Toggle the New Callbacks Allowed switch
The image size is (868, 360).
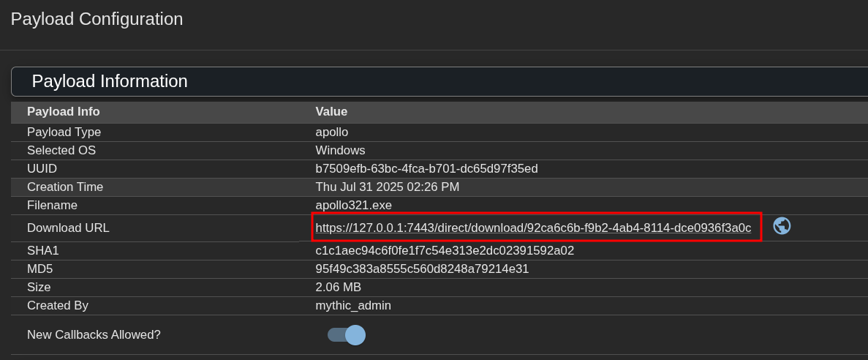pyautogui.click(x=347, y=335)
